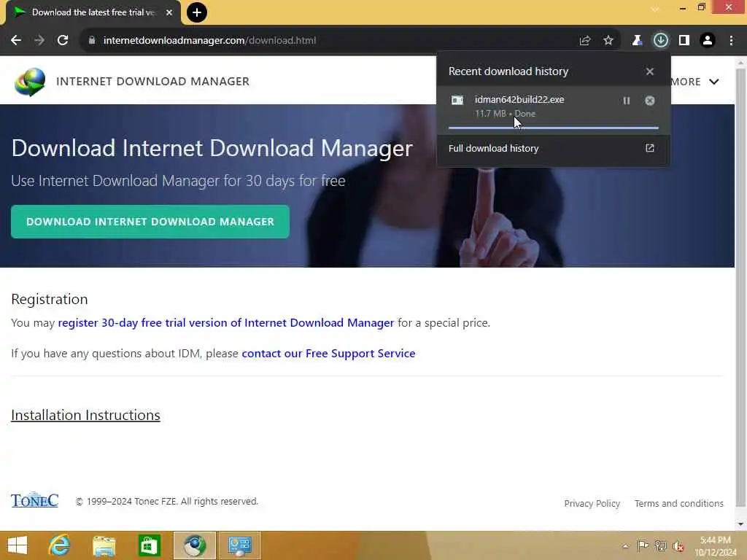Click the network tray icon

click(x=661, y=545)
